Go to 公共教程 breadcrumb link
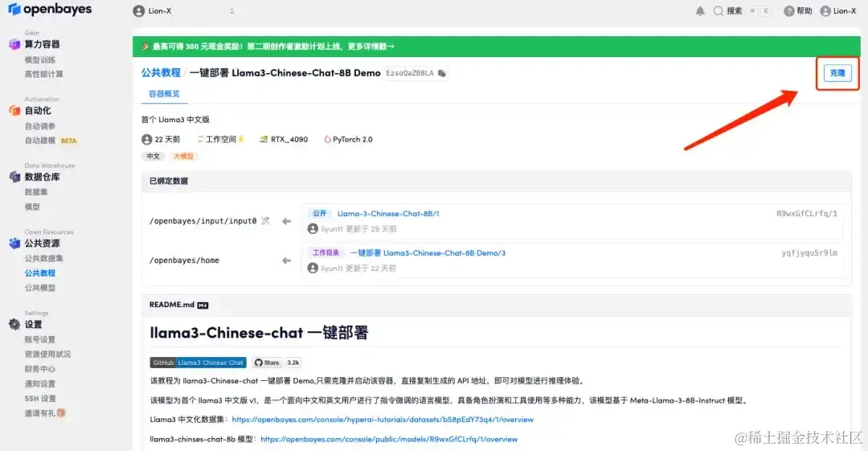The image size is (868, 451). [161, 72]
